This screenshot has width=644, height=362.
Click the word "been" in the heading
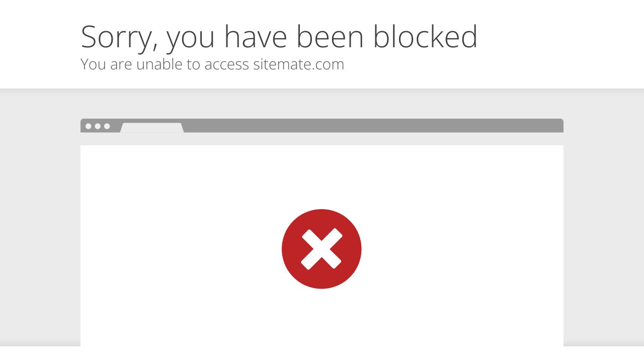click(x=330, y=37)
